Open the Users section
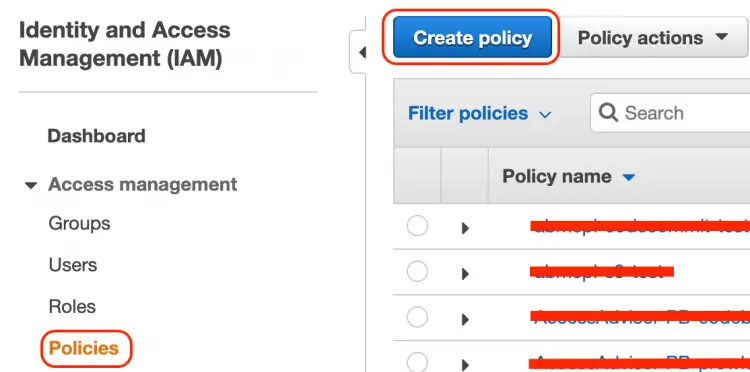The image size is (750, 372). (x=73, y=265)
